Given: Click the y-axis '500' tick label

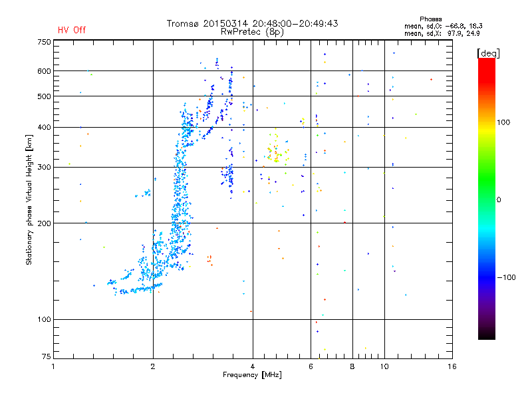Looking at the screenshot, I should [44, 96].
